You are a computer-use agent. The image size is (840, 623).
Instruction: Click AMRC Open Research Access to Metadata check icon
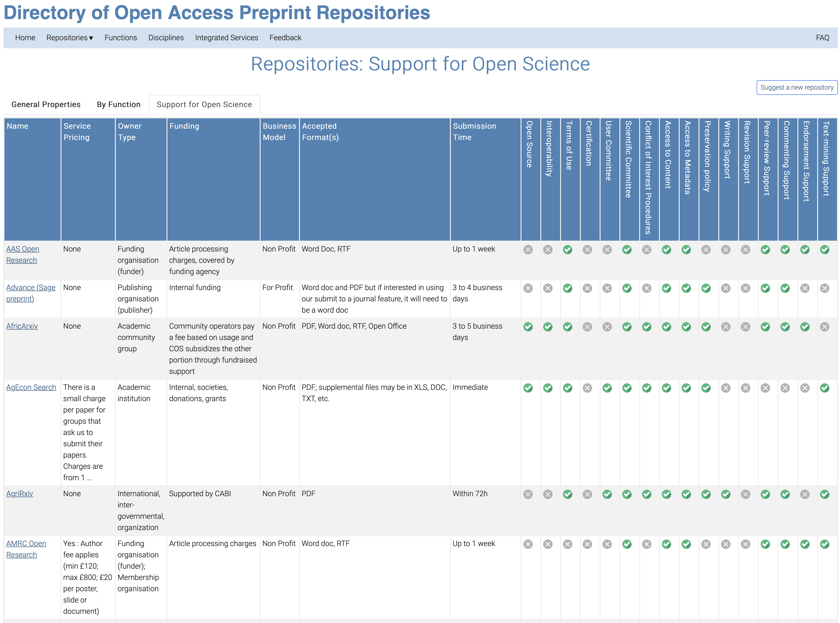point(686,544)
